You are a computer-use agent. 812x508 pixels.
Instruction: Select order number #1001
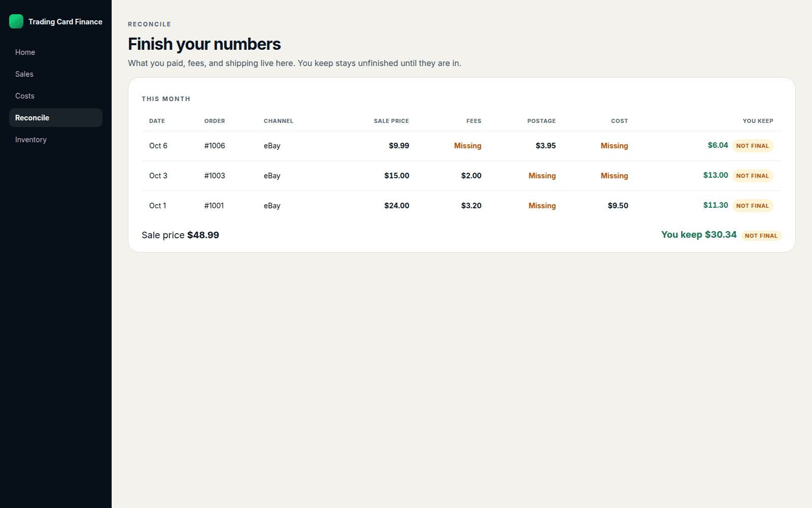pyautogui.click(x=214, y=206)
